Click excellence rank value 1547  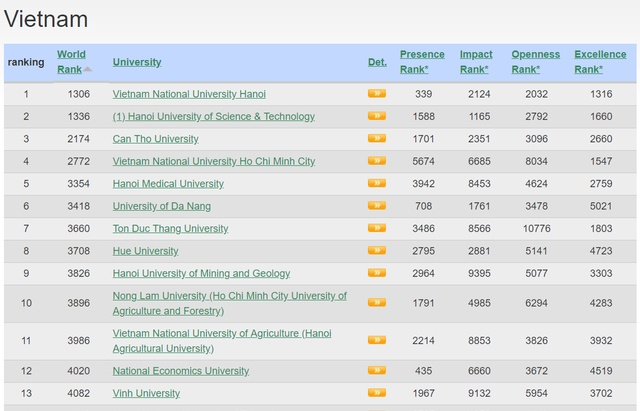click(x=601, y=162)
